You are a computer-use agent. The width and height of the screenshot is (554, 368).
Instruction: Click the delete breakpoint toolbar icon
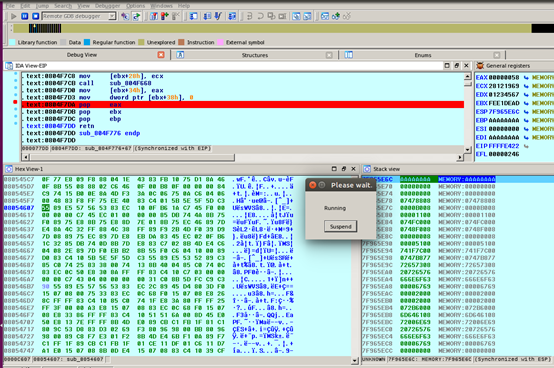point(176,16)
